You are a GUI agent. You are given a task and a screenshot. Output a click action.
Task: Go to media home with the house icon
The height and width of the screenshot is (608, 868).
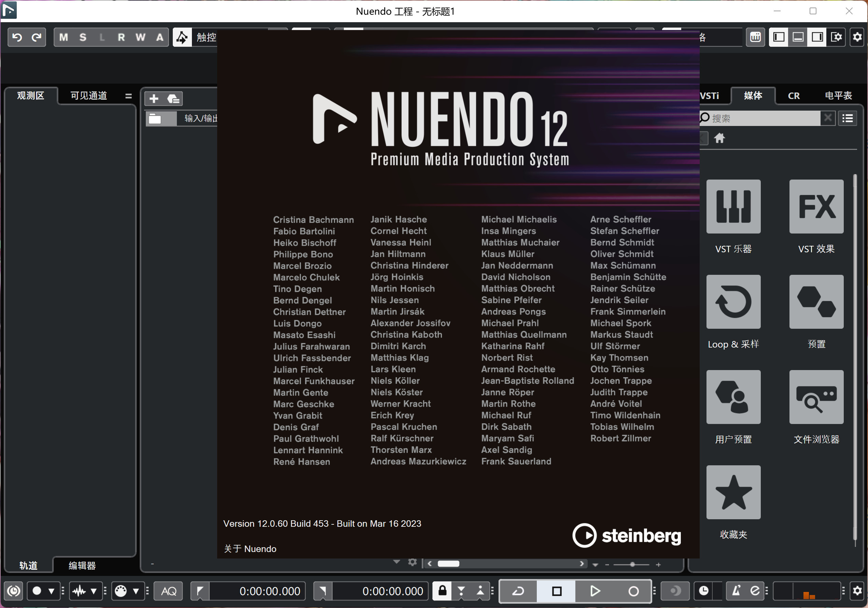(719, 138)
